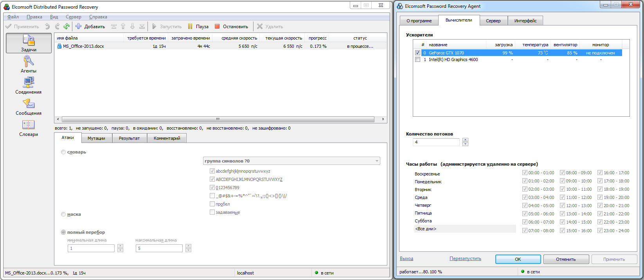Toggle the GeForce GTX 1070 checkbox

tap(417, 53)
